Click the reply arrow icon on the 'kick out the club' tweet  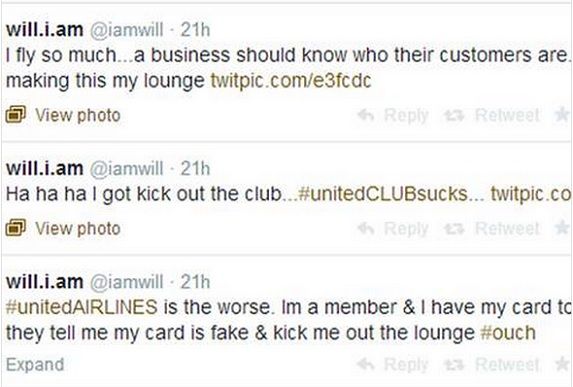pyautogui.click(x=366, y=229)
